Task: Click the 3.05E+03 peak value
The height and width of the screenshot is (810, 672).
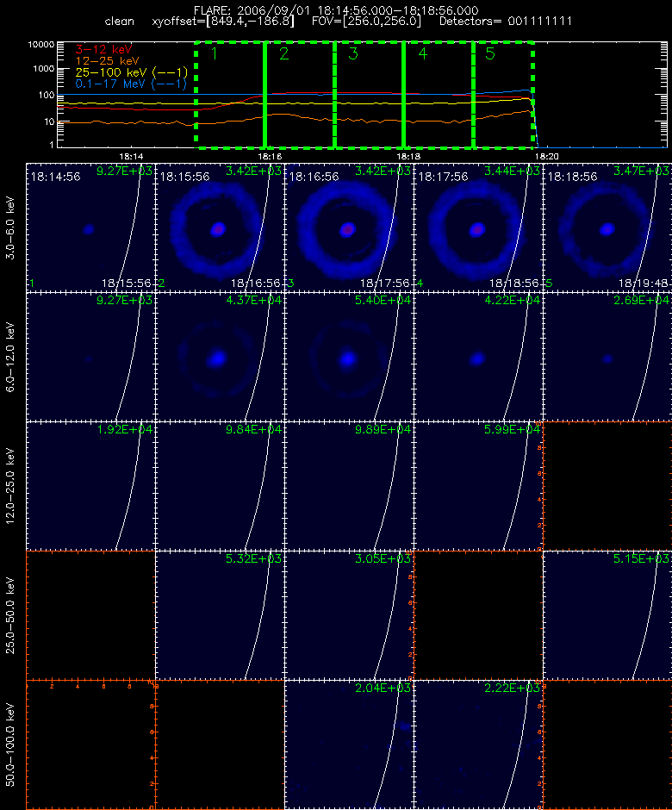Action: coord(383,558)
